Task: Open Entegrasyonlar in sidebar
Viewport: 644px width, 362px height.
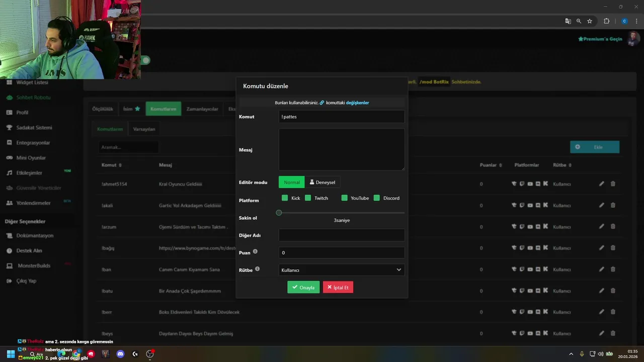Action: (x=33, y=143)
